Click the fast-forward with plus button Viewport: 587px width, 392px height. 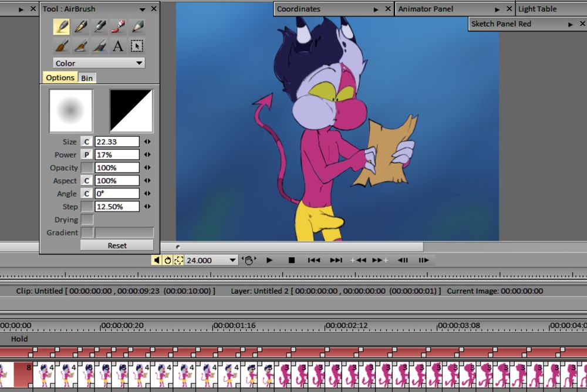click(x=380, y=260)
